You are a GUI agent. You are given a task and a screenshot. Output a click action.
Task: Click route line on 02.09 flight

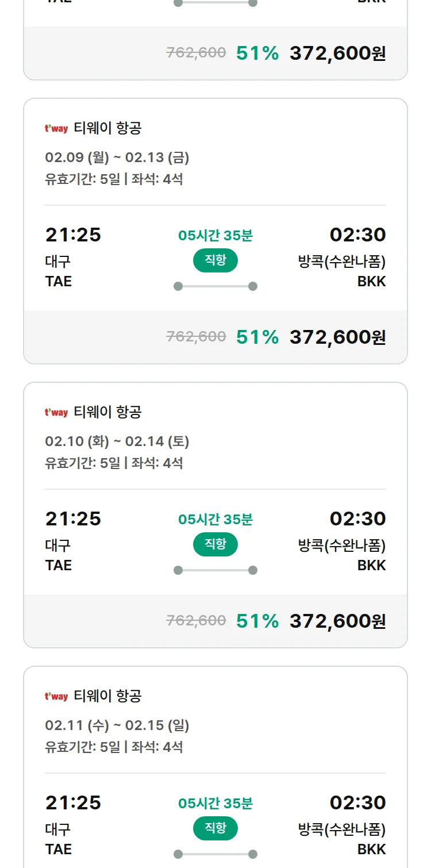pyautogui.click(x=215, y=286)
